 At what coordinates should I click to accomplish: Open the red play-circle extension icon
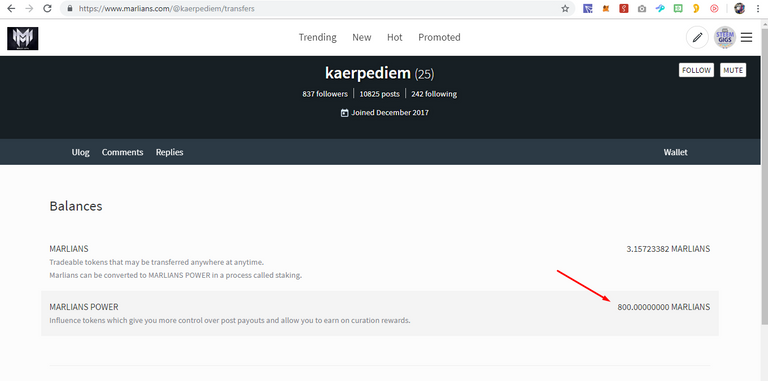pyautogui.click(x=714, y=8)
